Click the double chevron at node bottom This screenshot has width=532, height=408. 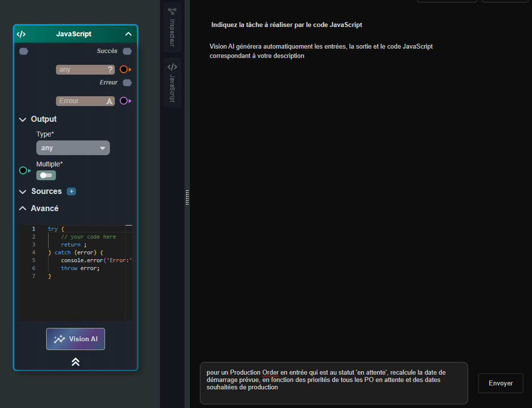[x=76, y=362]
